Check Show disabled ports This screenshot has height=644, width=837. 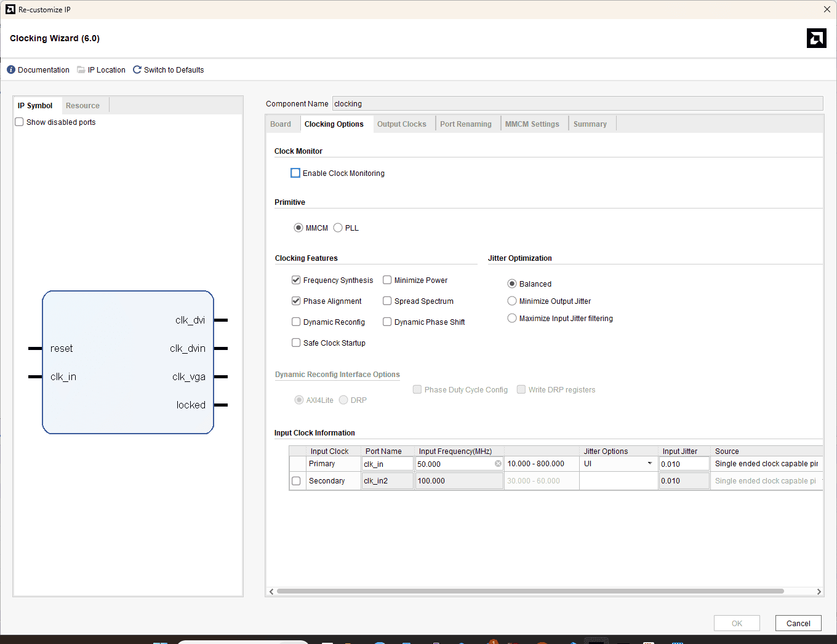tap(20, 122)
